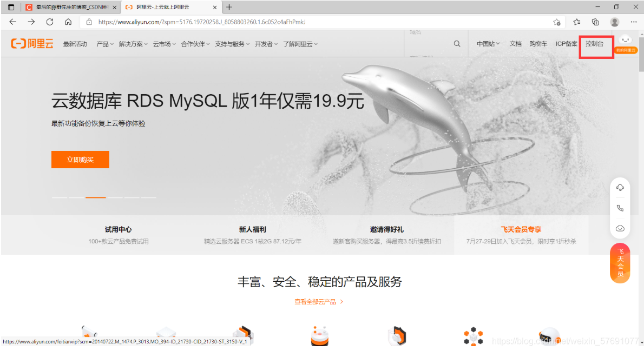Open the 飞天会员专享 card
The width and height of the screenshot is (644, 351).
(x=521, y=235)
